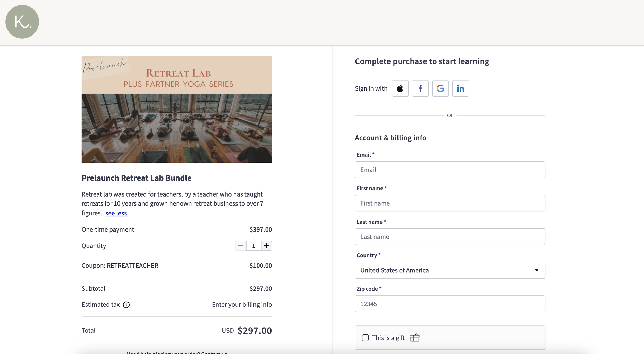644x354 pixels.
Task: Increase quantity with the plus button
Action: click(x=267, y=246)
